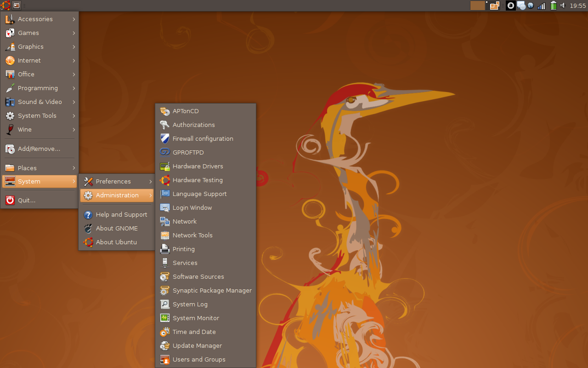Click the Printing printer icon
This screenshot has width=588, height=368.
(x=165, y=249)
